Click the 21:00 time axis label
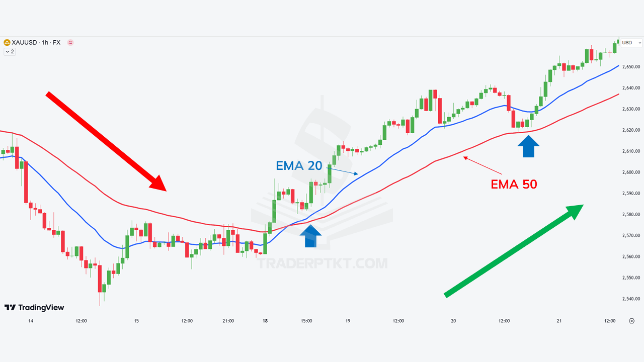The image size is (644, 362). pyautogui.click(x=228, y=321)
